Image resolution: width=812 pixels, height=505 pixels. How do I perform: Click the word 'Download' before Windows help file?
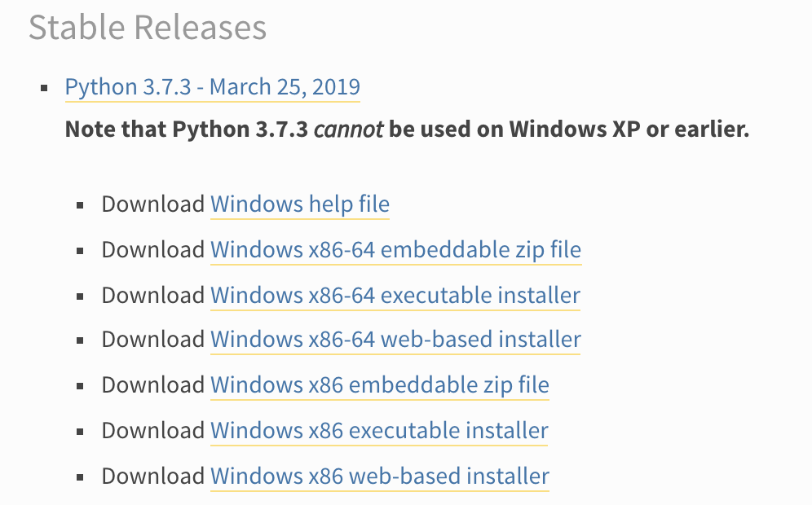click(153, 204)
